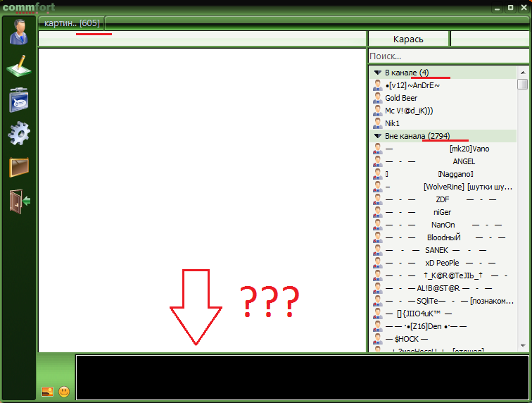The image size is (532, 403).
Task: Click the "Карась" button above the user list
Action: click(x=408, y=39)
